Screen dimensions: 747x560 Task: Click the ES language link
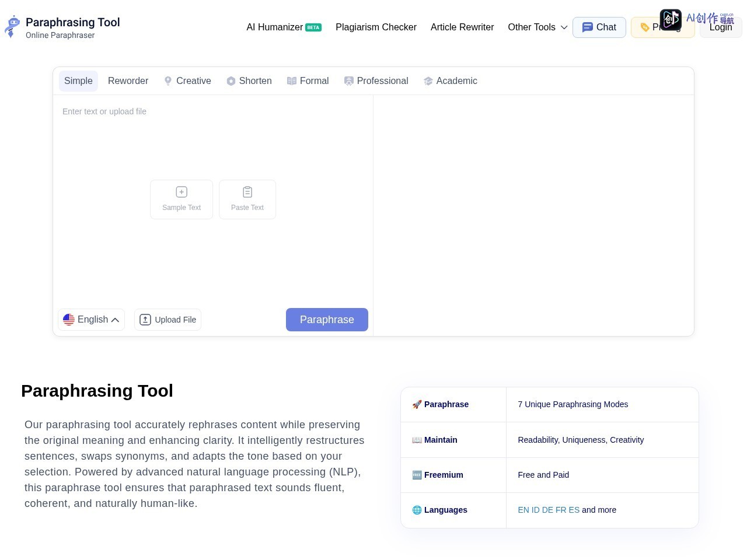574,510
